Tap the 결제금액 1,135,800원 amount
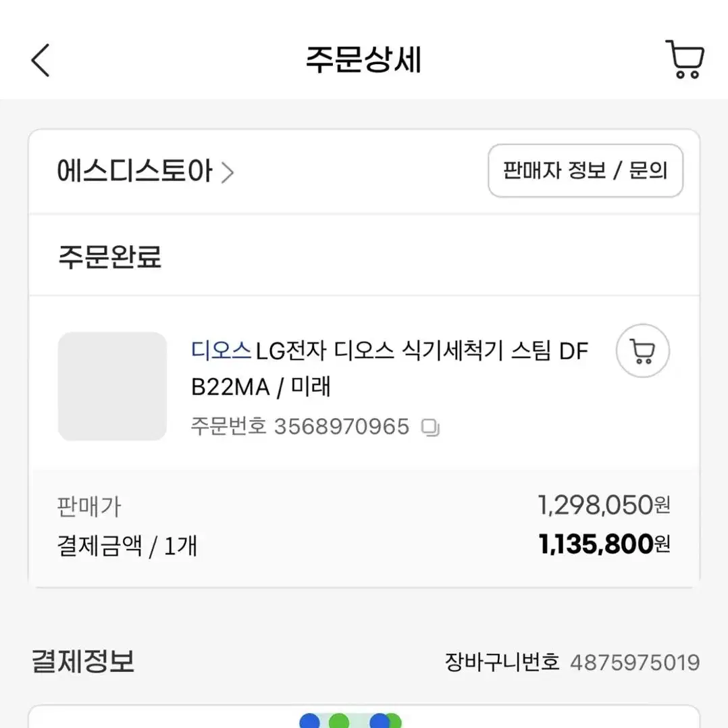Screen dimensions: 728x728 tap(604, 544)
